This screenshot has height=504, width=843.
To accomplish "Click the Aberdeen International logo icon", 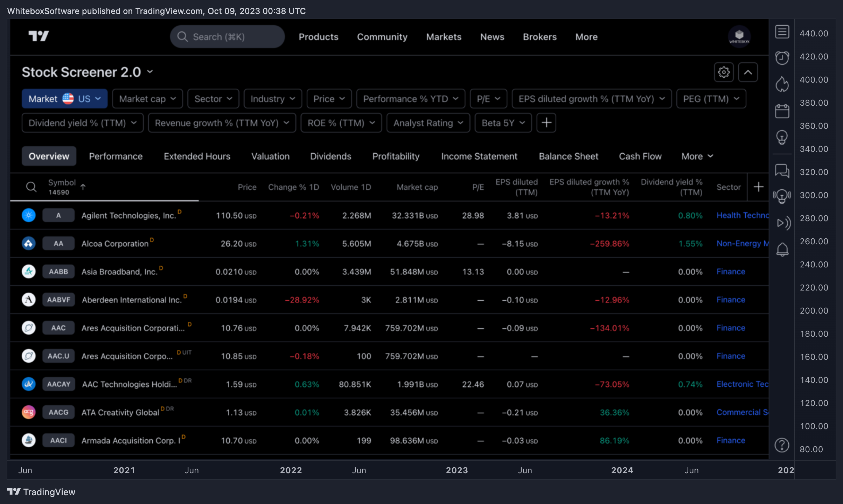I will pos(29,300).
